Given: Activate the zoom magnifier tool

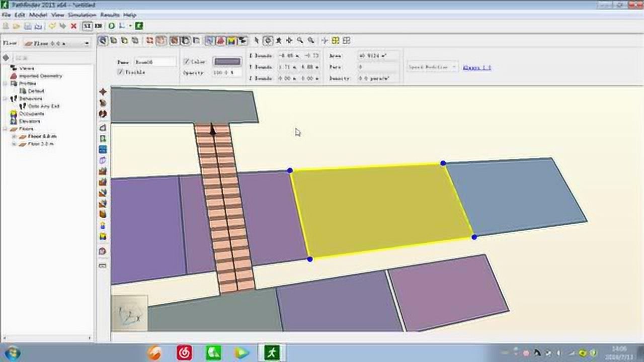Looking at the screenshot, I should [x=300, y=41].
